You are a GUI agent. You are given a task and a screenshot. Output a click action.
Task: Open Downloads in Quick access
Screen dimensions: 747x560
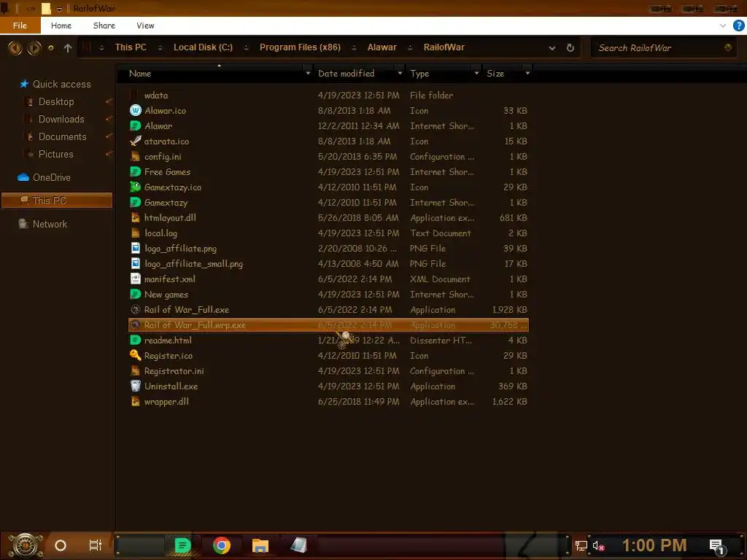(61, 120)
